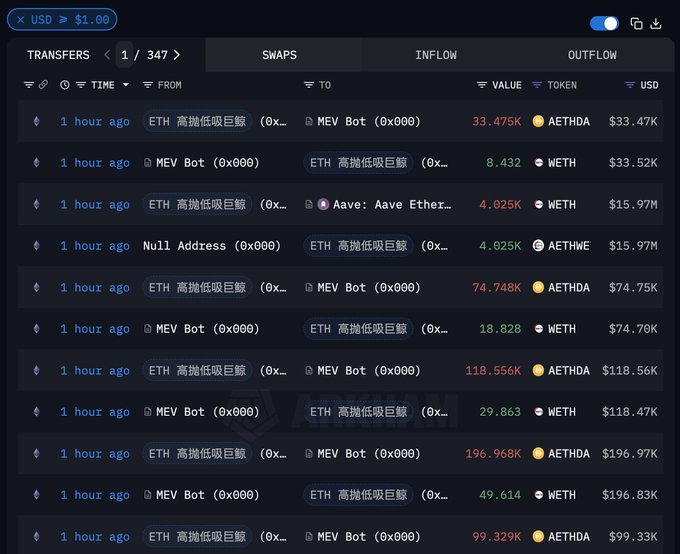
Task: Click the USD amount $99.33K
Action: (633, 537)
